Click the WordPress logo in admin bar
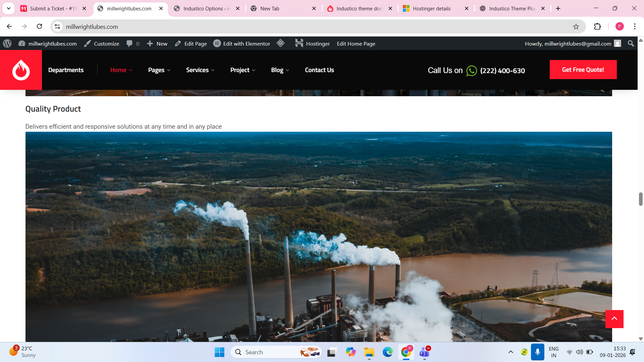 point(7,44)
